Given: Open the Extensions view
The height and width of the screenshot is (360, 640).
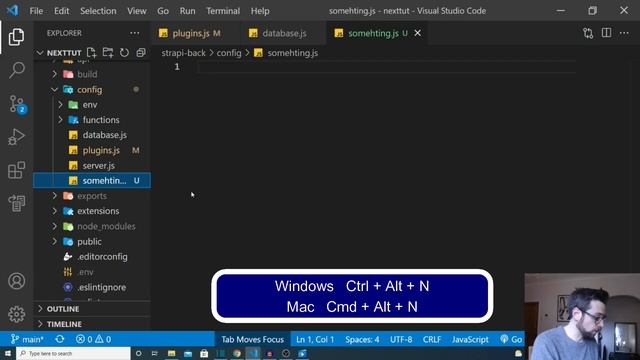Looking at the screenshot, I should pos(16,170).
